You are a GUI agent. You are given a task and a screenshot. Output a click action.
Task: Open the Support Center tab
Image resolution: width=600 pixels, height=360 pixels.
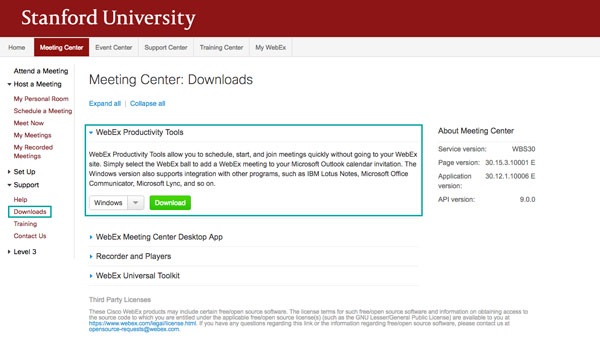pos(166,47)
